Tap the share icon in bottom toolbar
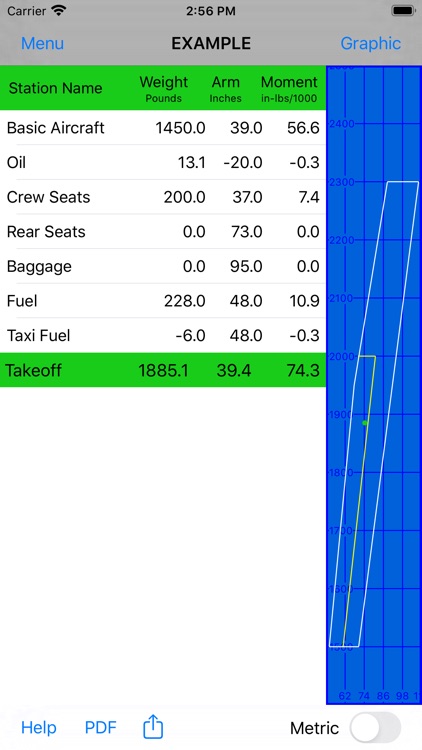Screen dimensions: 422x750 pos(153,728)
